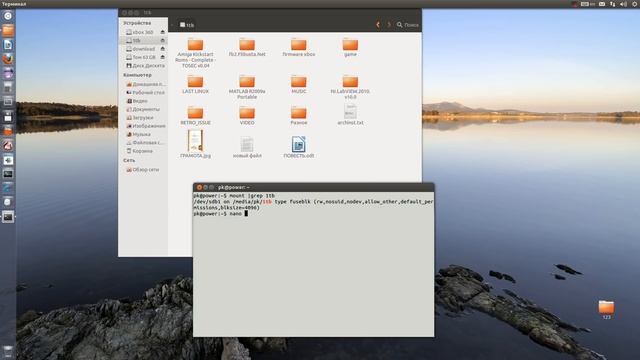This screenshot has width=640, height=360.
Task: Open the LAST LINUX folder
Action: pyautogui.click(x=196, y=82)
